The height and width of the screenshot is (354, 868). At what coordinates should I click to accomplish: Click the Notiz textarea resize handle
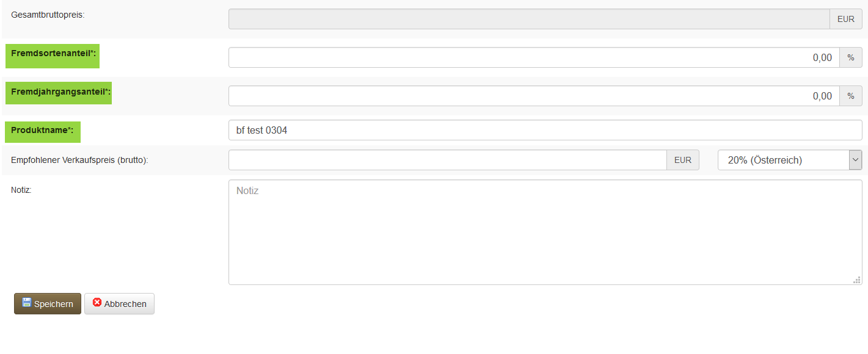click(x=856, y=280)
